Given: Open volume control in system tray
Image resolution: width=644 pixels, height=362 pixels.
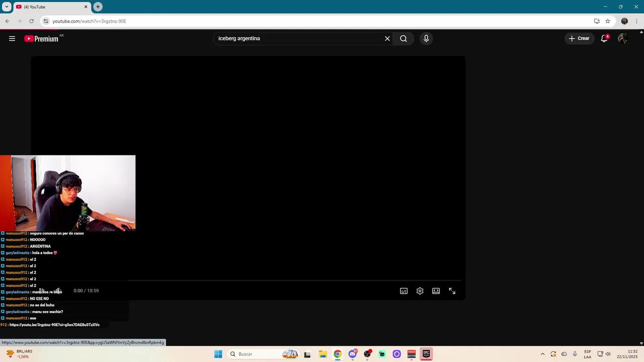Looking at the screenshot, I should coord(608,354).
